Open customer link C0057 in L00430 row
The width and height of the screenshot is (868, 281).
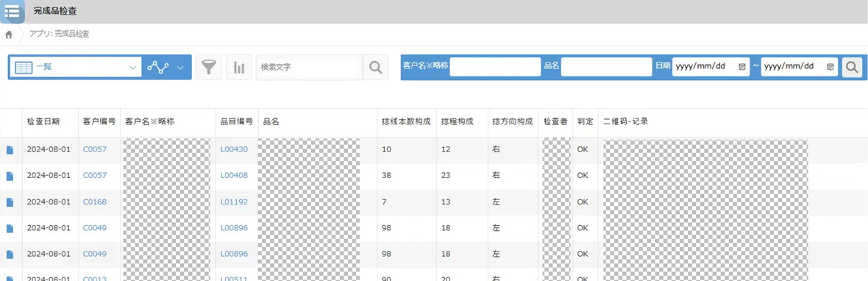[x=95, y=149]
